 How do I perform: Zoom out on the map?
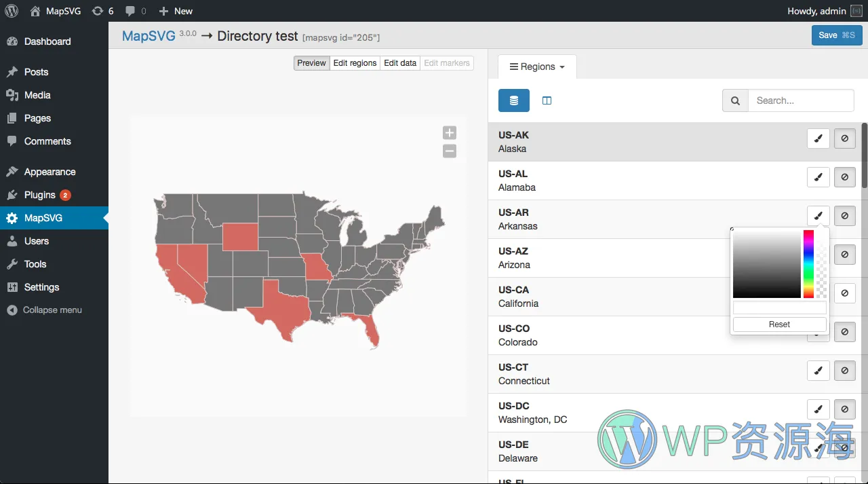[450, 151]
